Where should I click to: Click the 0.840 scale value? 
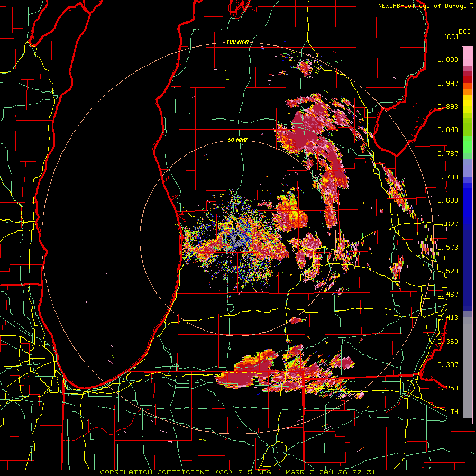pyautogui.click(x=448, y=130)
